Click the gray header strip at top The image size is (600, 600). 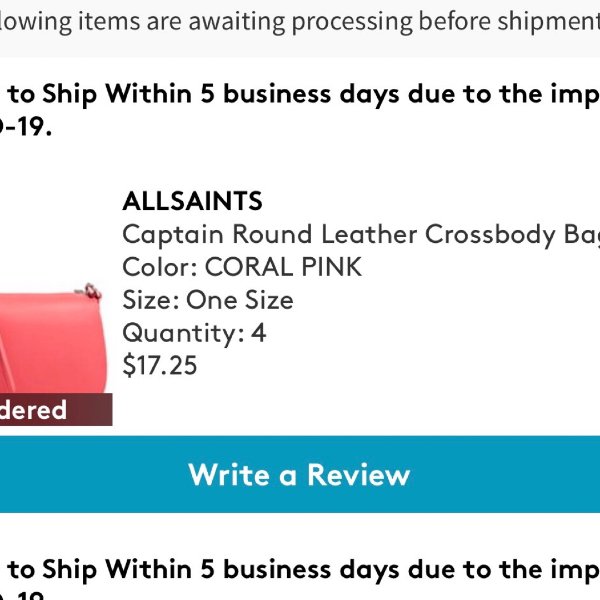click(x=300, y=29)
